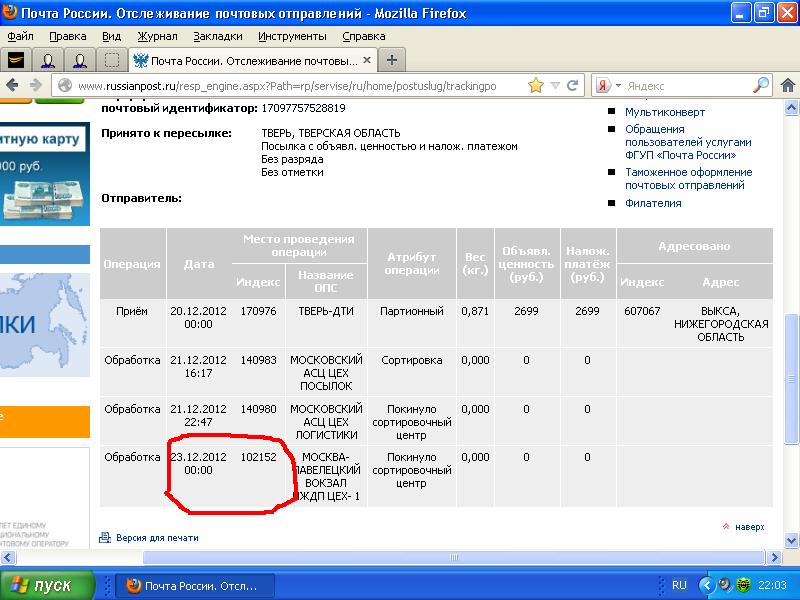Open the пуск Start menu
Screen dimensions: 800x600
click(47, 585)
